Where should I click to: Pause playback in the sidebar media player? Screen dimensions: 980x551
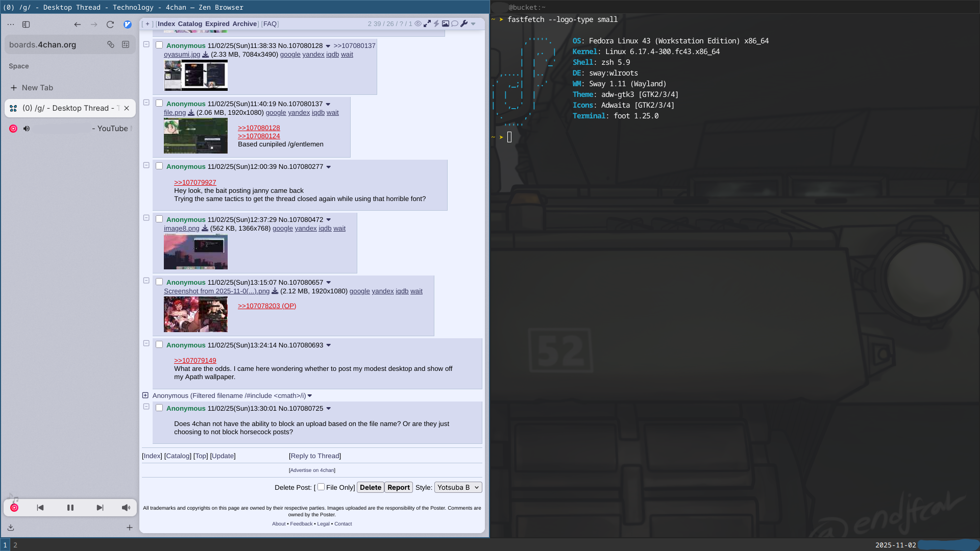(x=70, y=508)
